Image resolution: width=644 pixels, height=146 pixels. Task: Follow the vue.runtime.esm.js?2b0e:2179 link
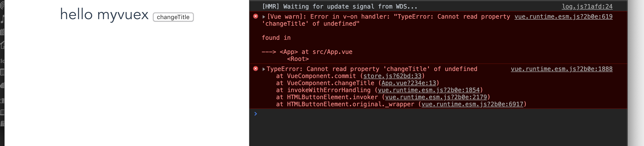(436, 97)
